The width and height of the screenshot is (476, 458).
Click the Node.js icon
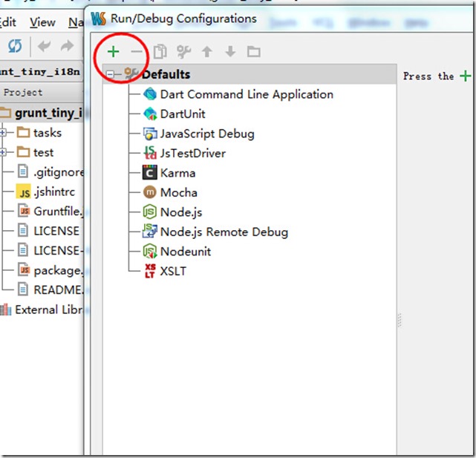(150, 212)
